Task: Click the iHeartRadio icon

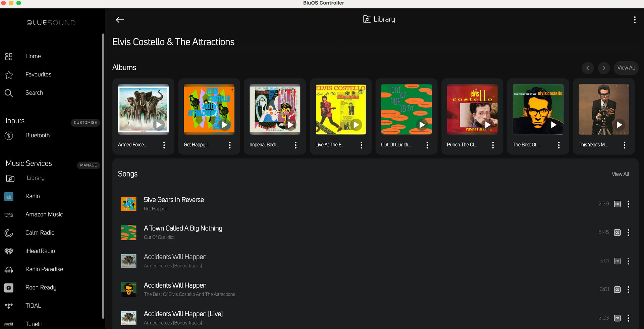Action: pos(9,251)
